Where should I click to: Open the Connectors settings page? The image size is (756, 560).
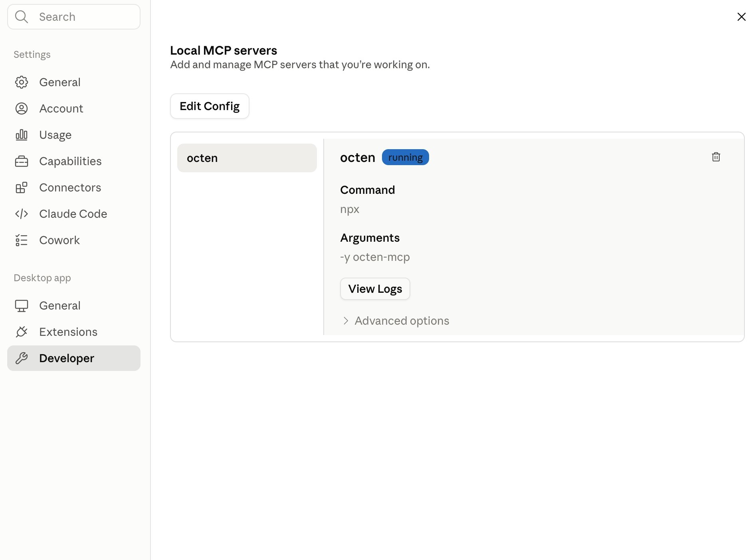[74, 187]
